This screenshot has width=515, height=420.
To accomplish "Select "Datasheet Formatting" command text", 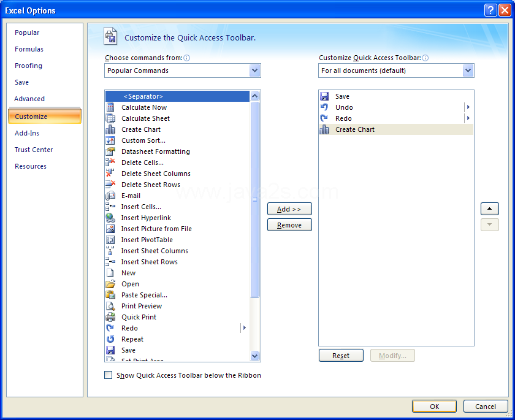I will click(x=156, y=151).
